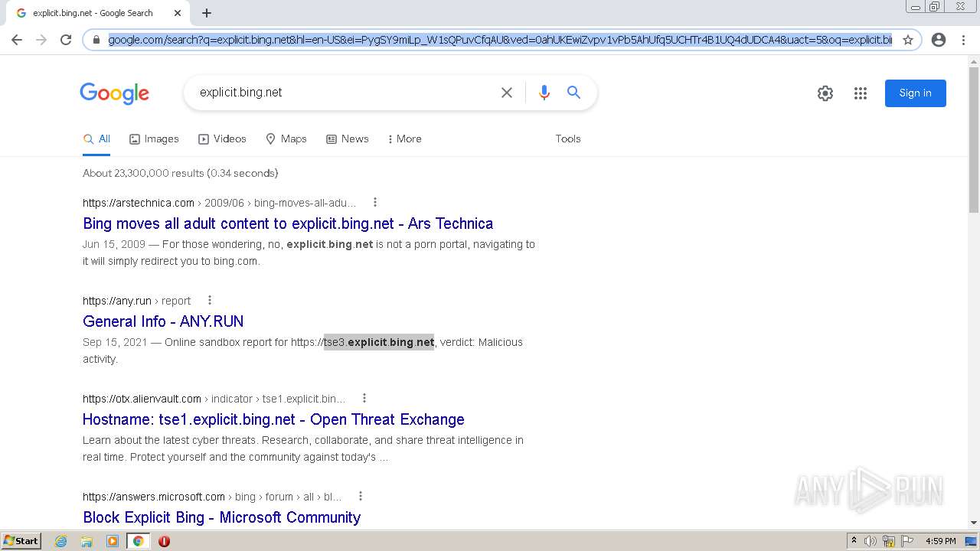Switch to the Images tab
This screenshot has height=551, width=980.
tap(154, 139)
